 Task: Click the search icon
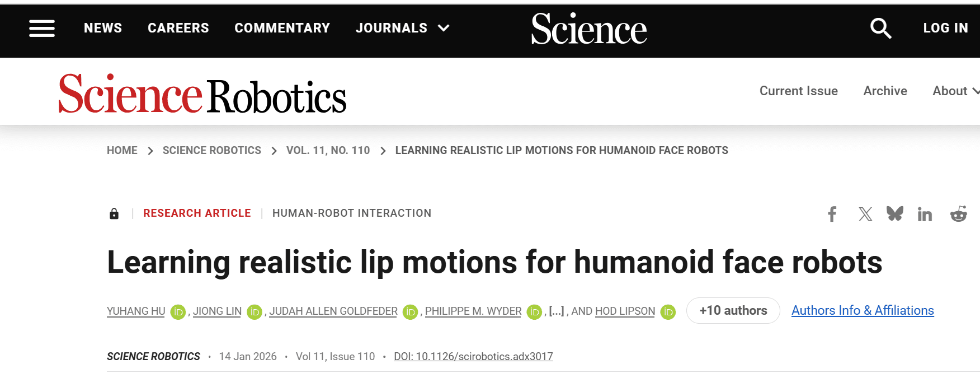(880, 28)
